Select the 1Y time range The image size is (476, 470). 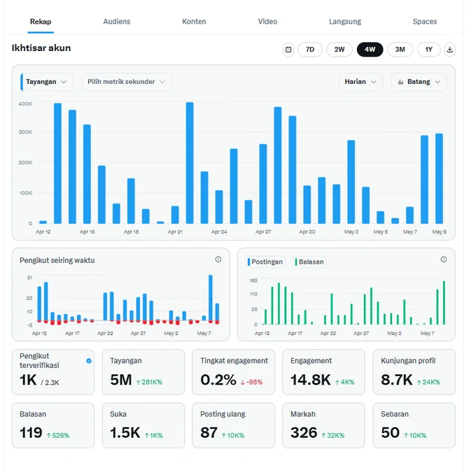coord(428,50)
